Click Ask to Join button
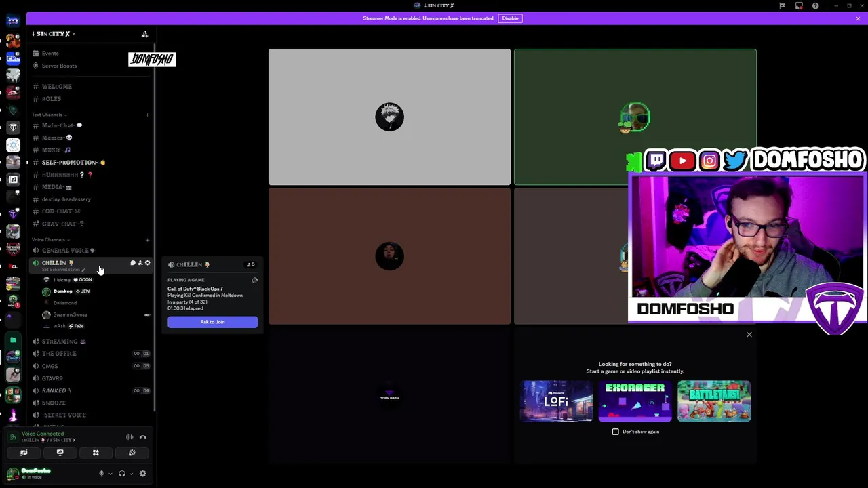This screenshot has width=868, height=488. coord(212,322)
